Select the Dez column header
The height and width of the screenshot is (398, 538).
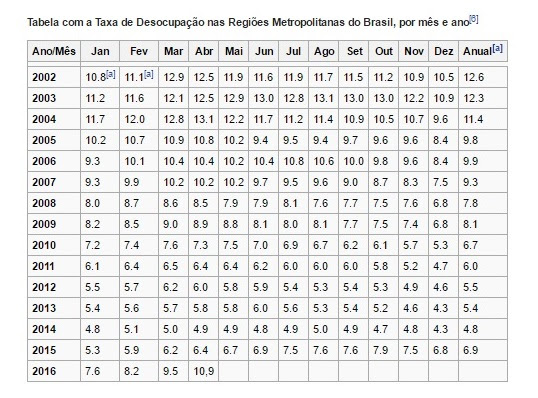point(443,51)
